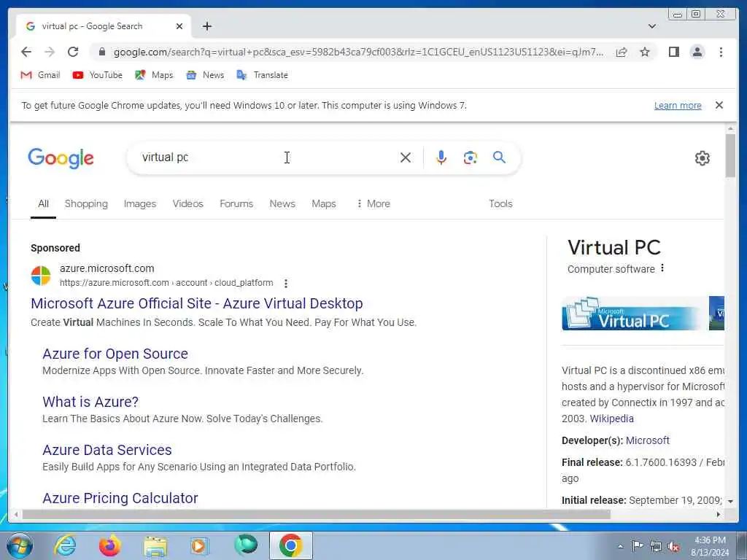Go back using the browser back arrow

26,52
